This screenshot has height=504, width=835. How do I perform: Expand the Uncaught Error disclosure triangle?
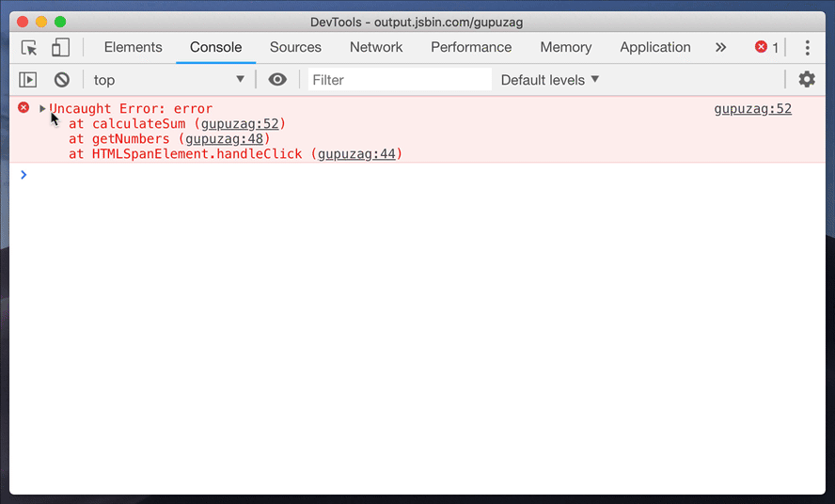[42, 109]
